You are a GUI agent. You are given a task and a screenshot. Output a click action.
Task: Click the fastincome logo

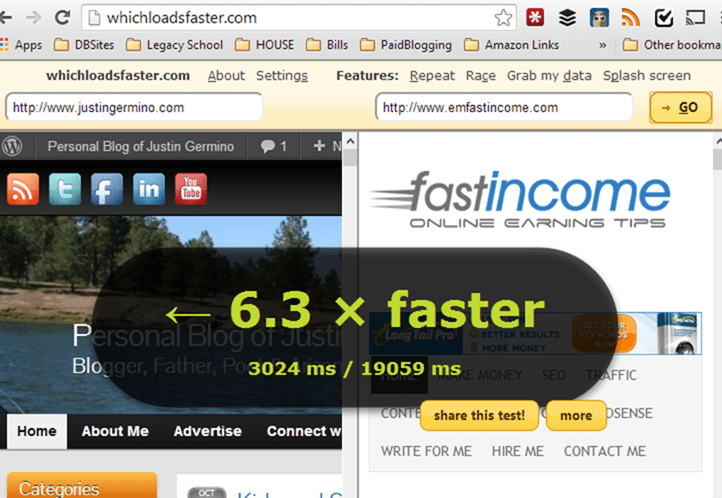tap(519, 199)
